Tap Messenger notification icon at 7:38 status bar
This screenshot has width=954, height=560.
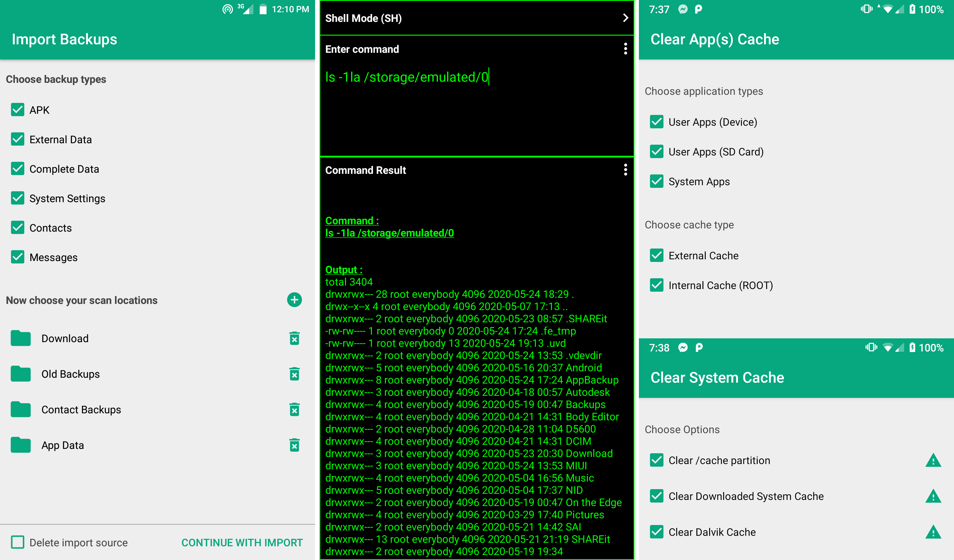click(683, 347)
